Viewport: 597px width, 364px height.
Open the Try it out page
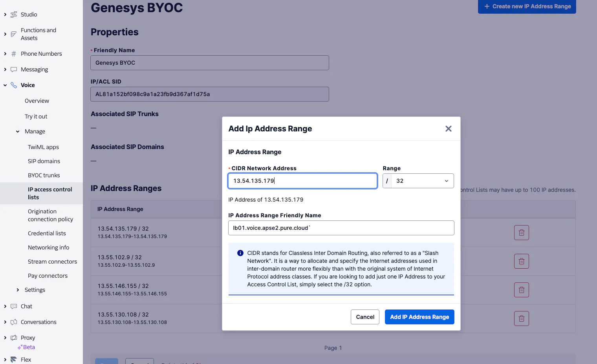pyautogui.click(x=36, y=116)
